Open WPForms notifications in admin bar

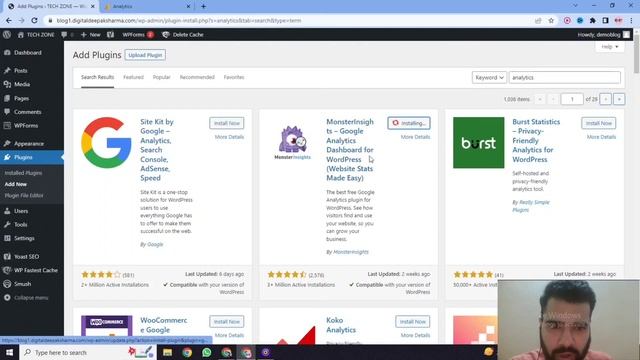138,35
